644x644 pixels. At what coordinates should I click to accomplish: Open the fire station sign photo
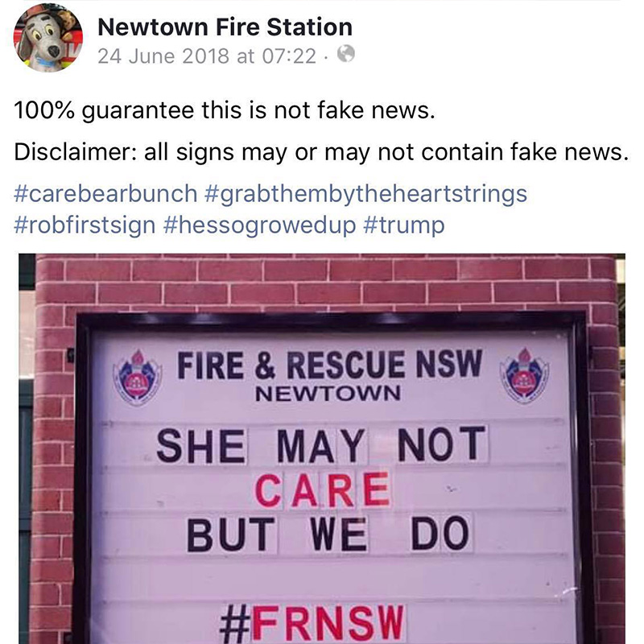pos(322,448)
